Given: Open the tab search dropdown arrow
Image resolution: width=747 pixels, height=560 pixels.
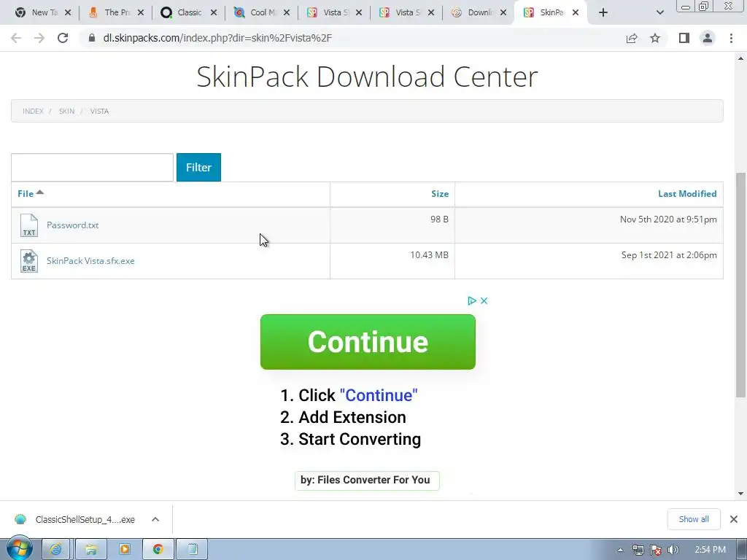Looking at the screenshot, I should click(659, 12).
